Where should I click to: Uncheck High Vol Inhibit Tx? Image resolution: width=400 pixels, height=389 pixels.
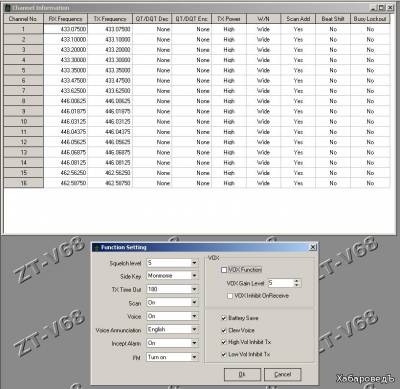coord(224,342)
